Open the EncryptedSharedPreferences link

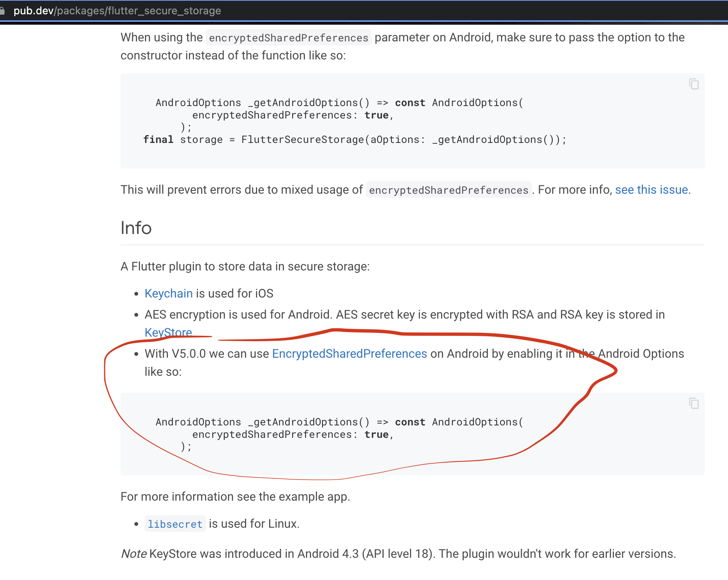pyautogui.click(x=349, y=354)
